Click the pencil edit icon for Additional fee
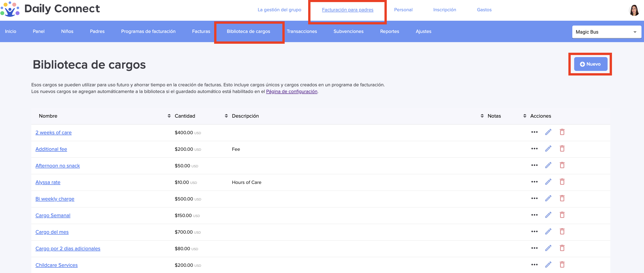 click(548, 149)
